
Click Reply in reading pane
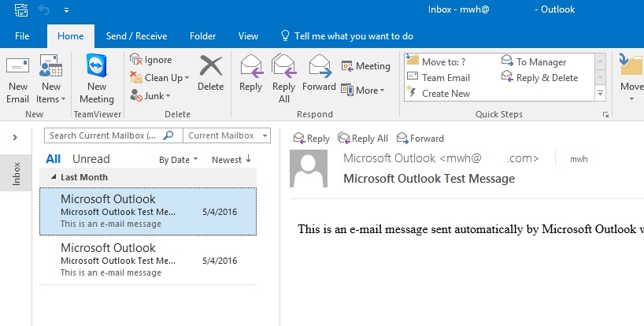312,139
